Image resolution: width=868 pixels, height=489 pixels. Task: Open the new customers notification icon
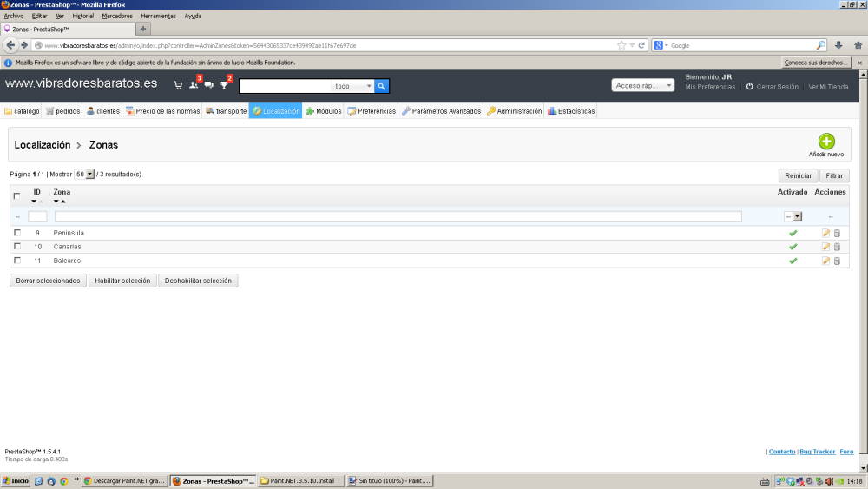tap(194, 85)
